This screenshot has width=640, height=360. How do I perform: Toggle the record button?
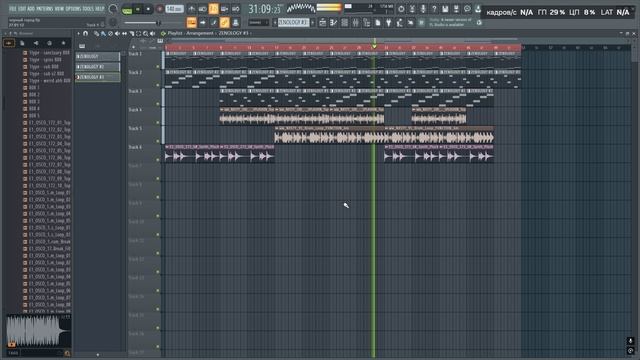160,9
